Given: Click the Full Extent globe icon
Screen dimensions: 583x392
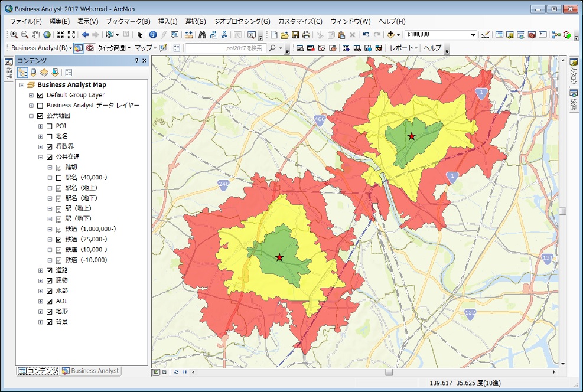Looking at the screenshot, I should pyautogui.click(x=47, y=35).
